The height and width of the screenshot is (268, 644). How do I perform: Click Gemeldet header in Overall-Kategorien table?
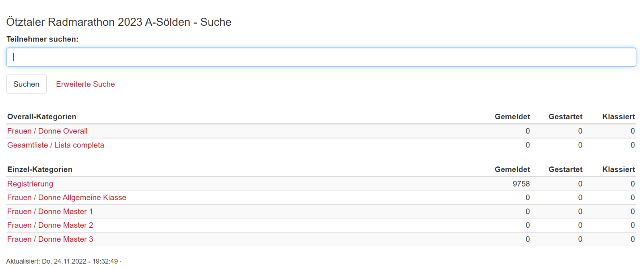(x=512, y=117)
